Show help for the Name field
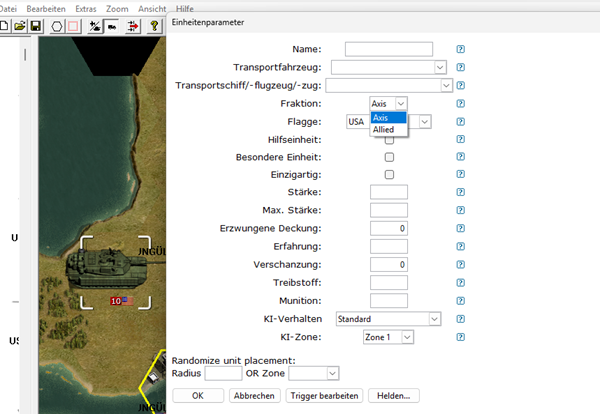This screenshot has width=600, height=414. pos(460,49)
